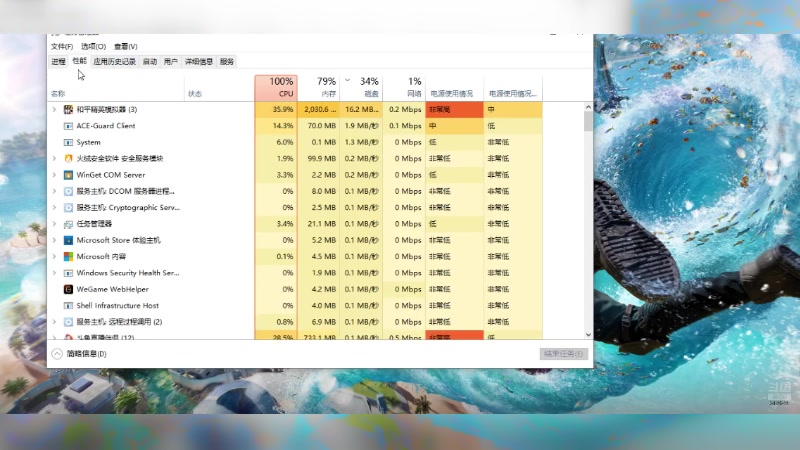The height and width of the screenshot is (450, 800).
Task: Click the 0.2 Mbps network cell
Action: (404, 110)
